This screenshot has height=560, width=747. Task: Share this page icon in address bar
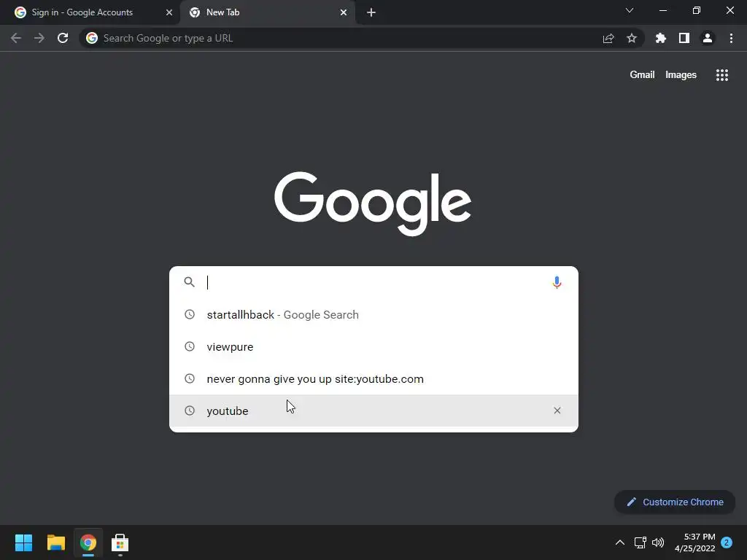[608, 38]
